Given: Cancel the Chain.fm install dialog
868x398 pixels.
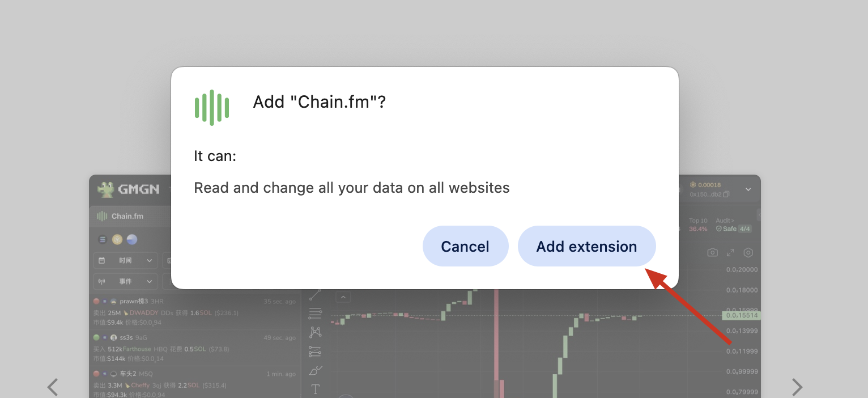Looking at the screenshot, I should pos(465,247).
